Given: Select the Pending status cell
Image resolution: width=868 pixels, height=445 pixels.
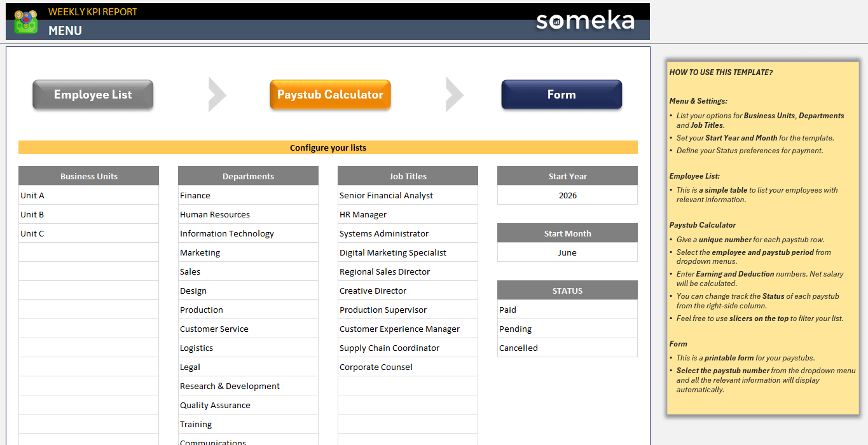Looking at the screenshot, I should (x=567, y=329).
